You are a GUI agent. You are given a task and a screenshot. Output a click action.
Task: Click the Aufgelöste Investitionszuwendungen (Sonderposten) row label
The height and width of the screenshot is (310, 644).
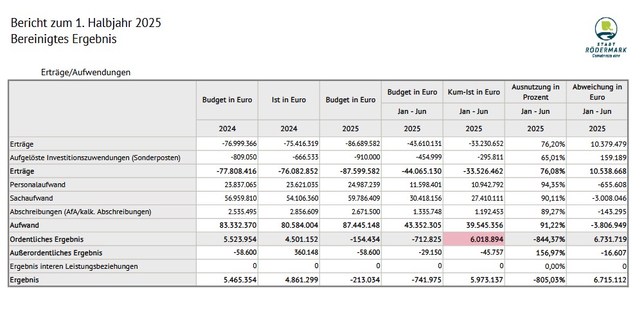point(95,158)
